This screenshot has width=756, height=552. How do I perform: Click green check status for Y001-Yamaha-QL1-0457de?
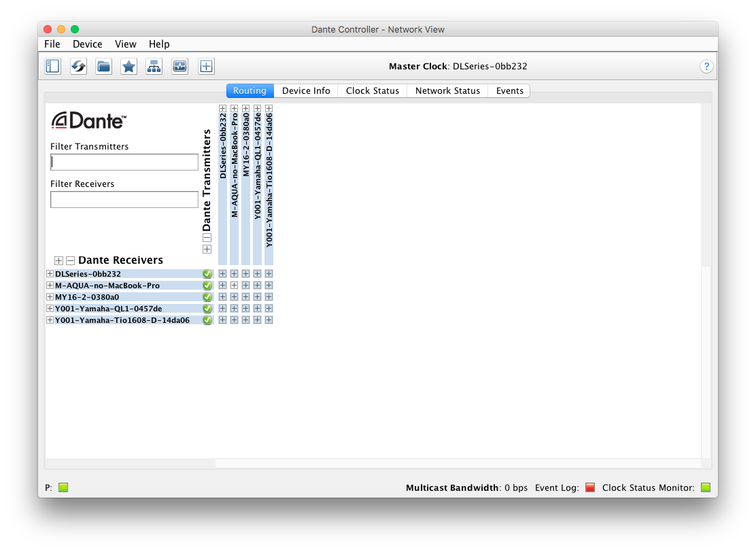pos(207,309)
